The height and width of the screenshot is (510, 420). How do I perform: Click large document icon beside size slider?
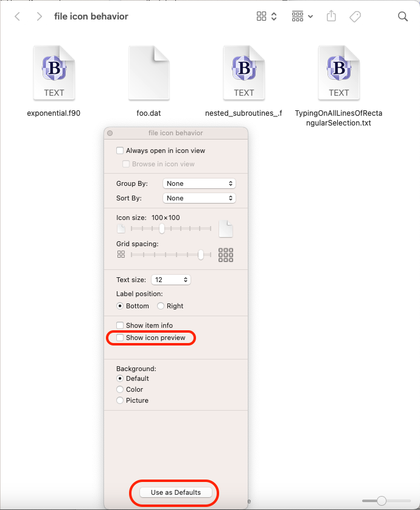coord(226,228)
